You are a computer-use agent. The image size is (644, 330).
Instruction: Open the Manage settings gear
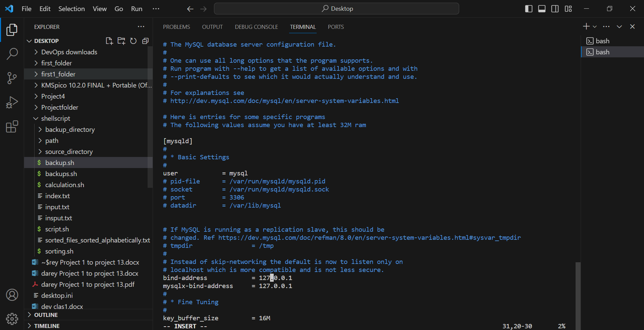coord(12,319)
